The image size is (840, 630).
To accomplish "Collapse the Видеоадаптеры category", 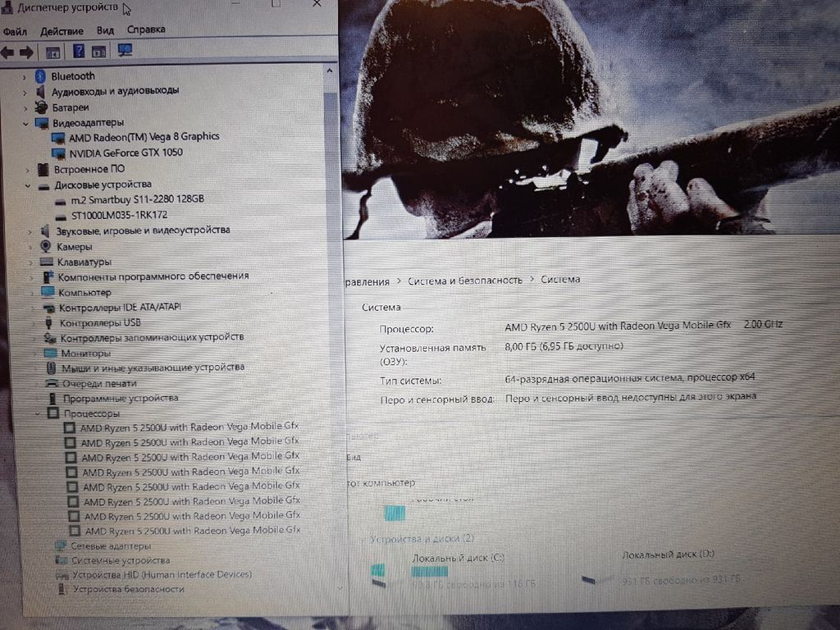I will pyautogui.click(x=25, y=123).
